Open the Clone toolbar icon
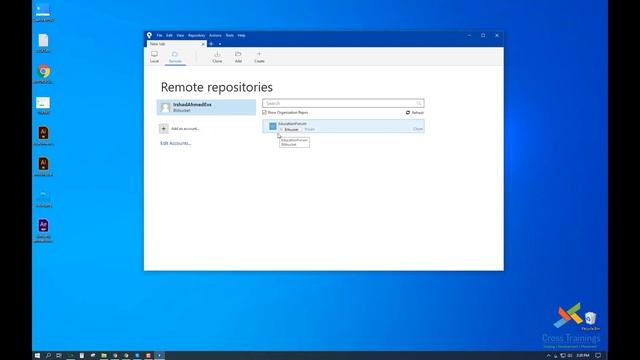This screenshot has width=640, height=360. click(217, 57)
